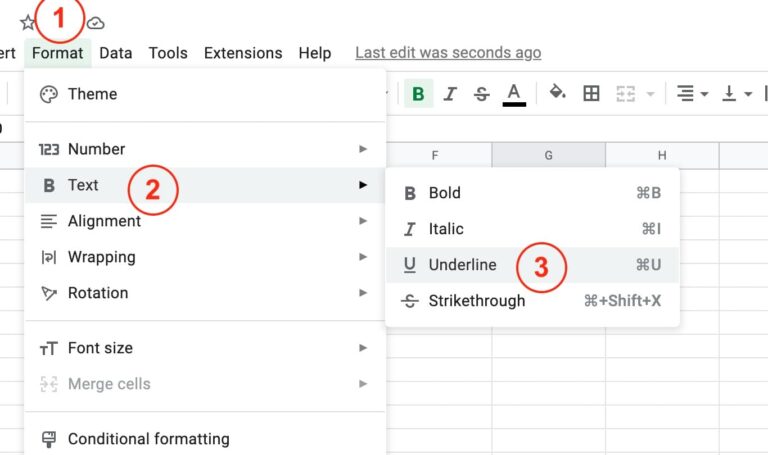The image size is (768, 455).
Task: Toggle bold in the toolbar
Action: pyautogui.click(x=418, y=93)
